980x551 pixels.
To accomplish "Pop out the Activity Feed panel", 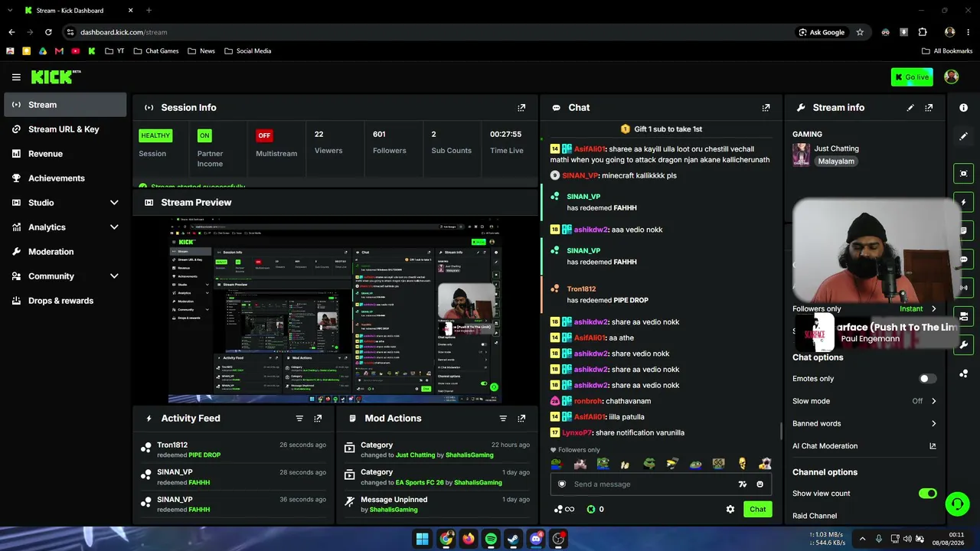I will pyautogui.click(x=318, y=419).
